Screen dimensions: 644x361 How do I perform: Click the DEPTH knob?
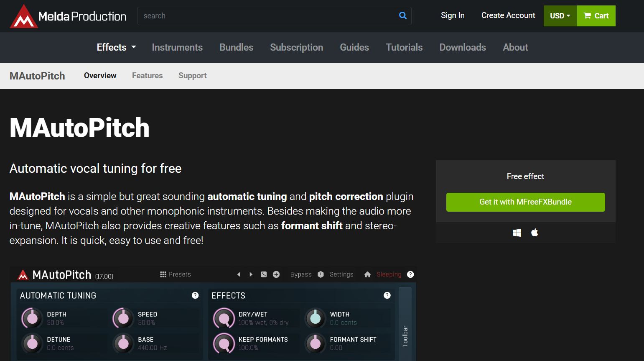(32, 318)
